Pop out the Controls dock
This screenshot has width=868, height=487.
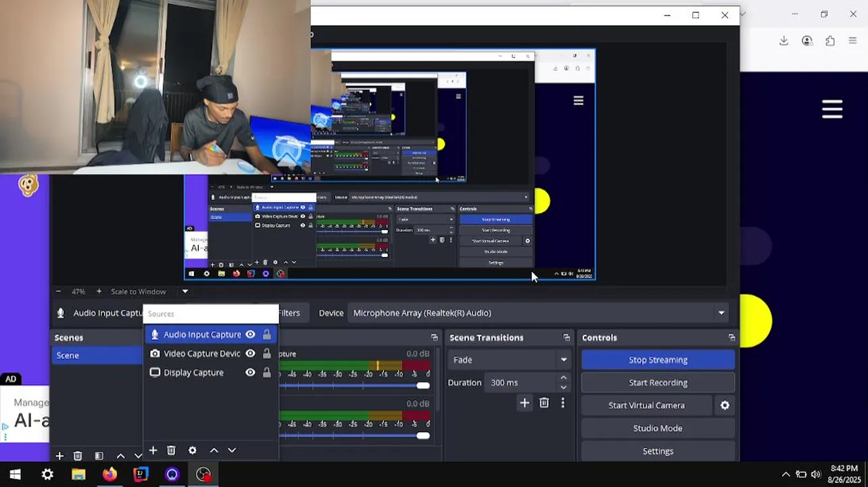click(731, 337)
